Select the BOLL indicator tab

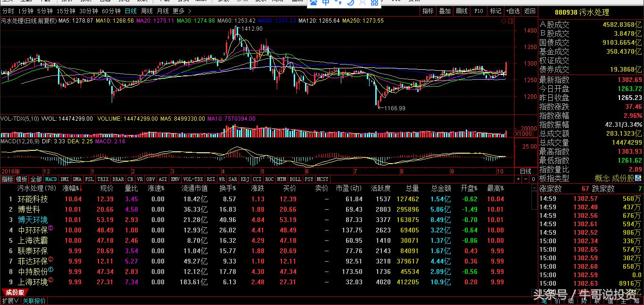(x=295, y=179)
